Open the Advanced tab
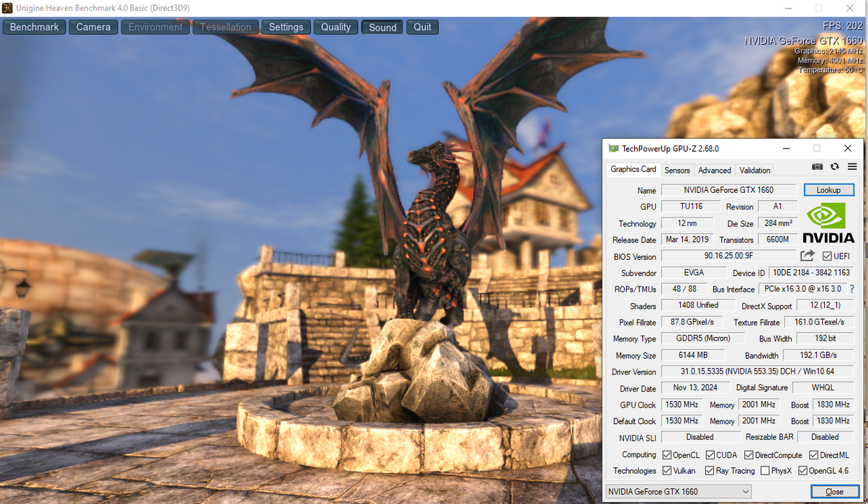Viewport: 868px width, 504px height. [x=714, y=171]
